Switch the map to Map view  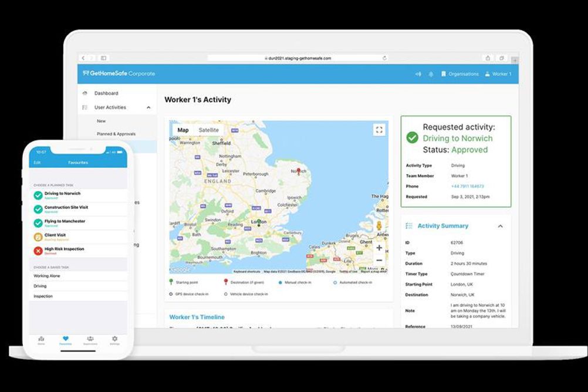(183, 130)
